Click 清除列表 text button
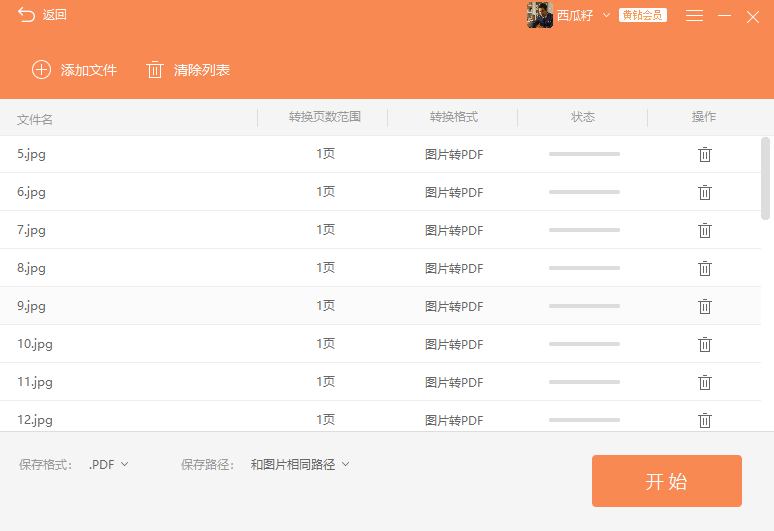This screenshot has width=774, height=531. click(x=202, y=70)
